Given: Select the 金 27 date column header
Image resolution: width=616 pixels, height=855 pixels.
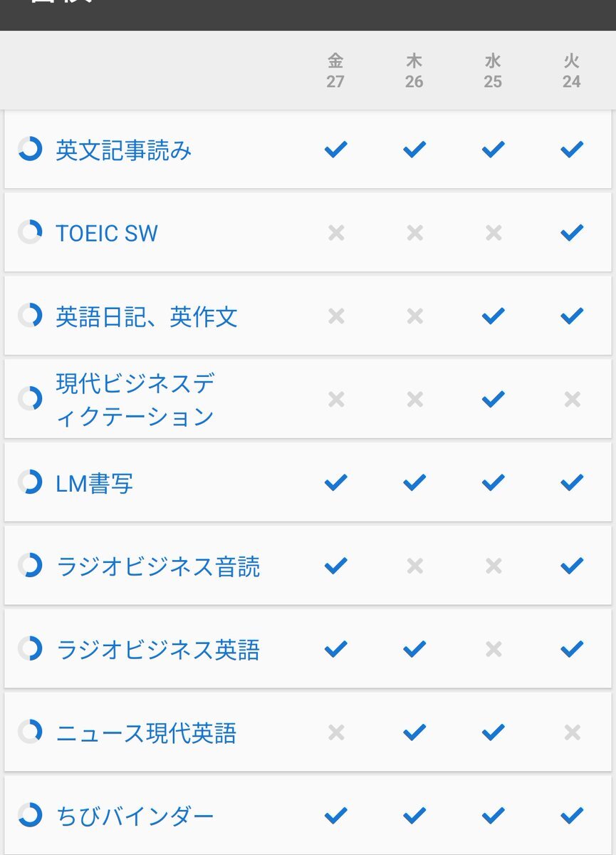Looking at the screenshot, I should click(335, 71).
